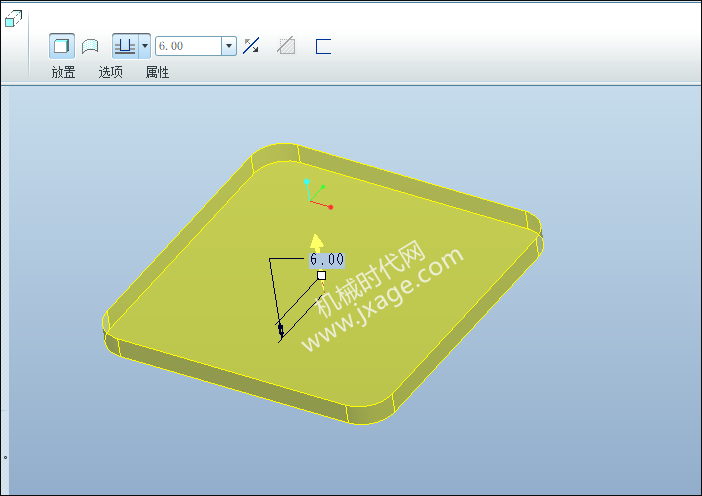Open the depth option dropdown arrow

coord(145,46)
